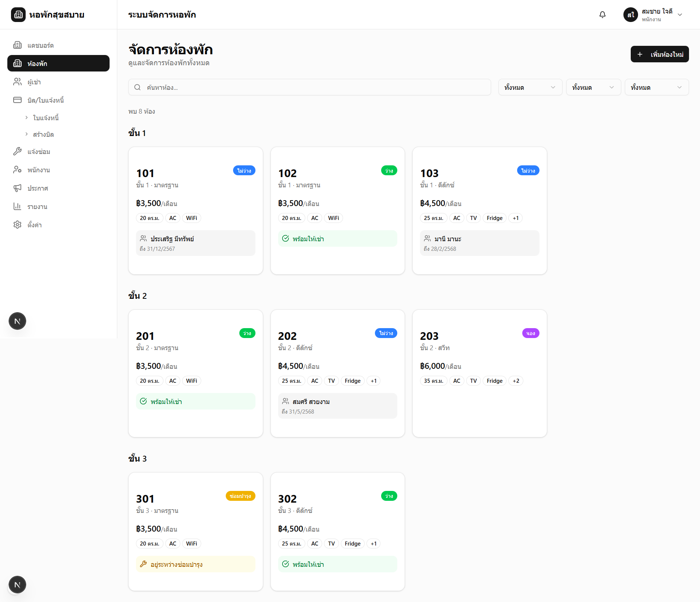Click +2 amenities tag on room 203
700x602 pixels.
tap(516, 381)
